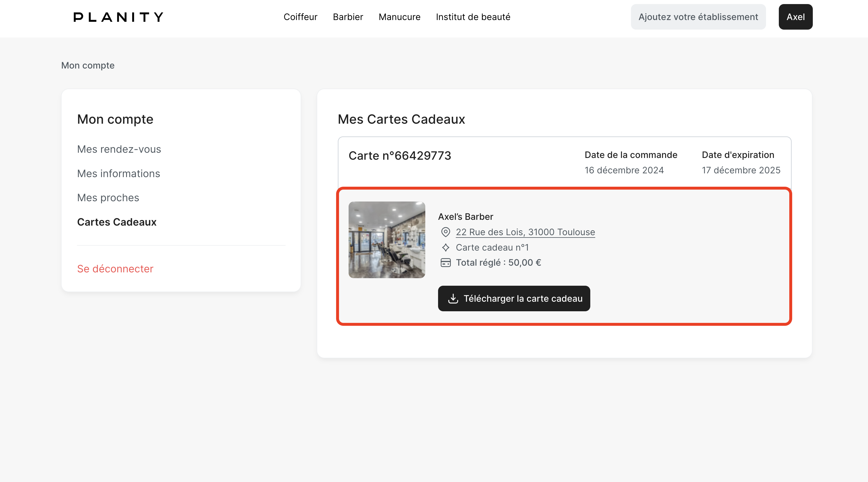Viewport: 868px width, 482px height.
Task: Open the Axel account button
Action: point(795,17)
